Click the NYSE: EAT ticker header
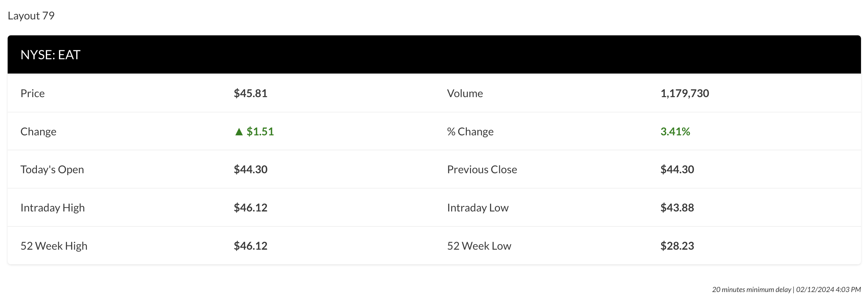This screenshot has width=868, height=307. 50,55
